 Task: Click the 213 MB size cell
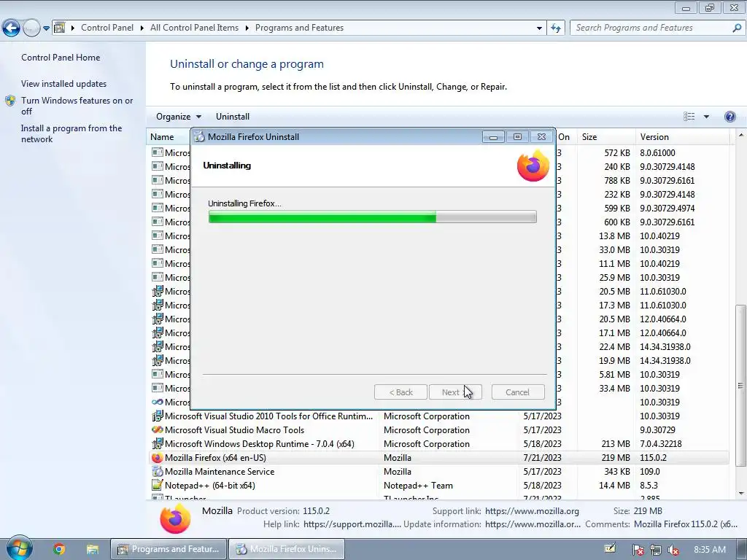pos(616,444)
